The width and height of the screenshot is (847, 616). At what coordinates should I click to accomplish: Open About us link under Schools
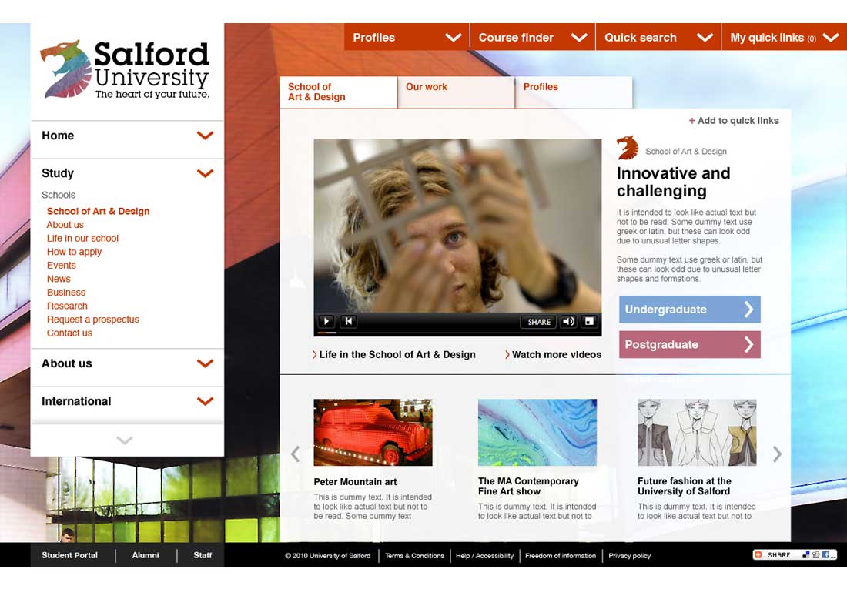click(65, 225)
